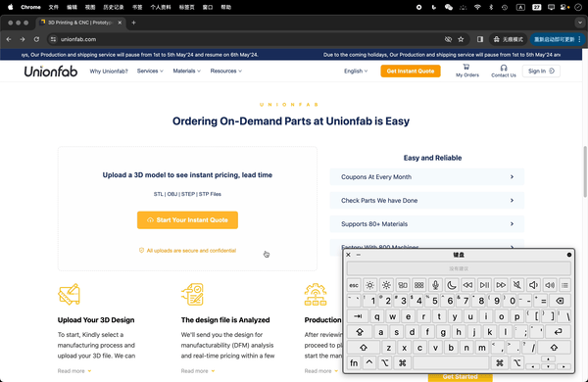This screenshot has height=382, width=588.
Task: Click Get Instant Quote button
Action: tap(411, 71)
